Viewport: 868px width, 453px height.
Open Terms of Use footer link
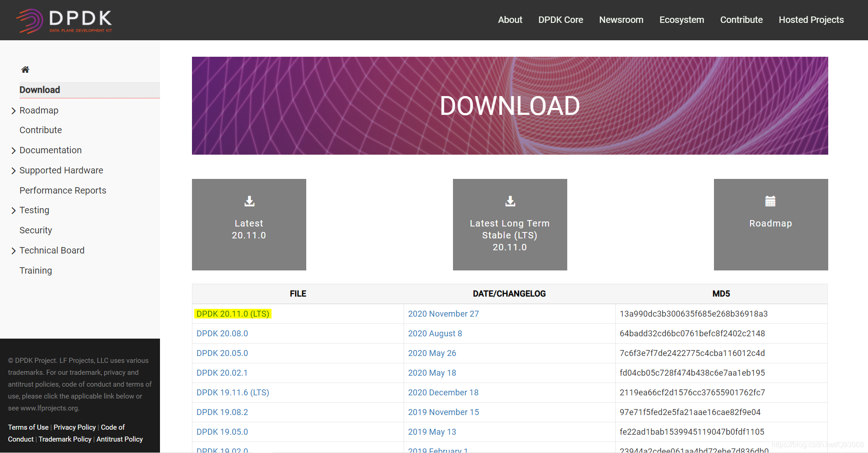(x=28, y=427)
